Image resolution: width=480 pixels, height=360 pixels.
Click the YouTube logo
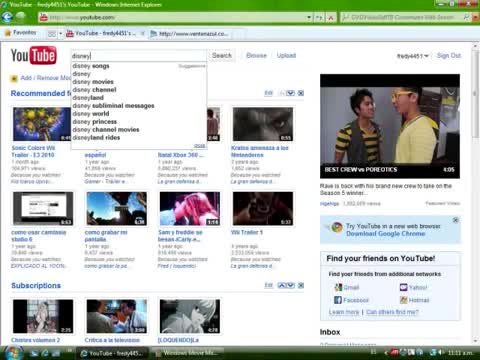click(x=33, y=55)
